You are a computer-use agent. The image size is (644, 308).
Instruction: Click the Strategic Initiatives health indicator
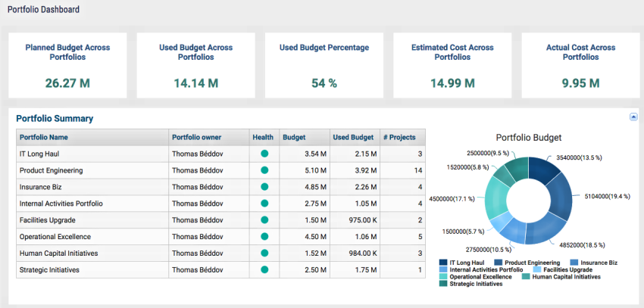pos(264,270)
